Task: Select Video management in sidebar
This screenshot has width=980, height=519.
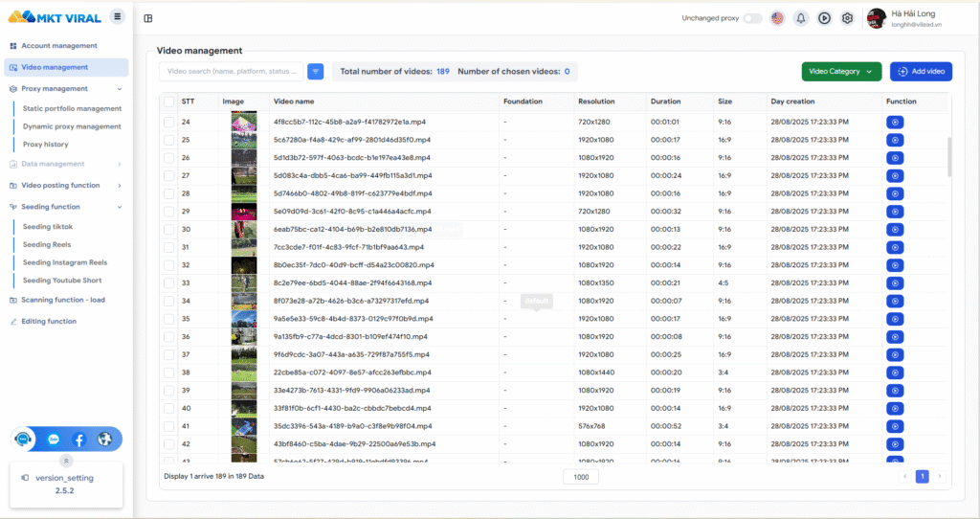Action: [66, 67]
